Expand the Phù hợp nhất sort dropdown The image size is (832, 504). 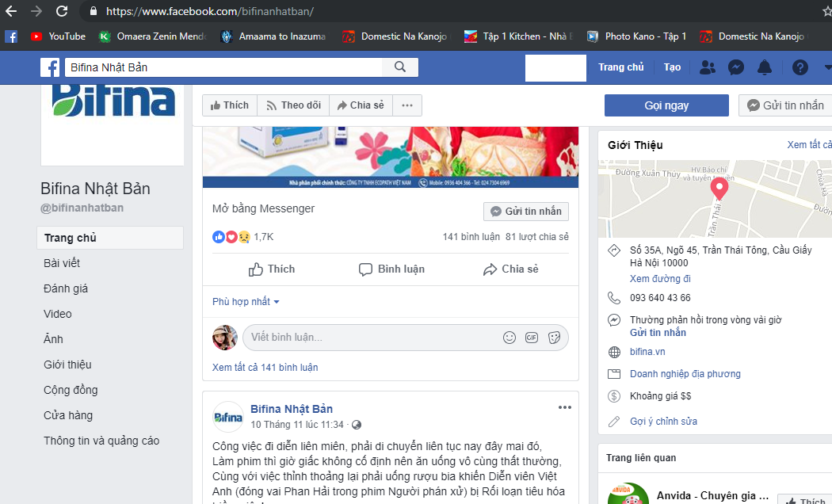(x=246, y=301)
